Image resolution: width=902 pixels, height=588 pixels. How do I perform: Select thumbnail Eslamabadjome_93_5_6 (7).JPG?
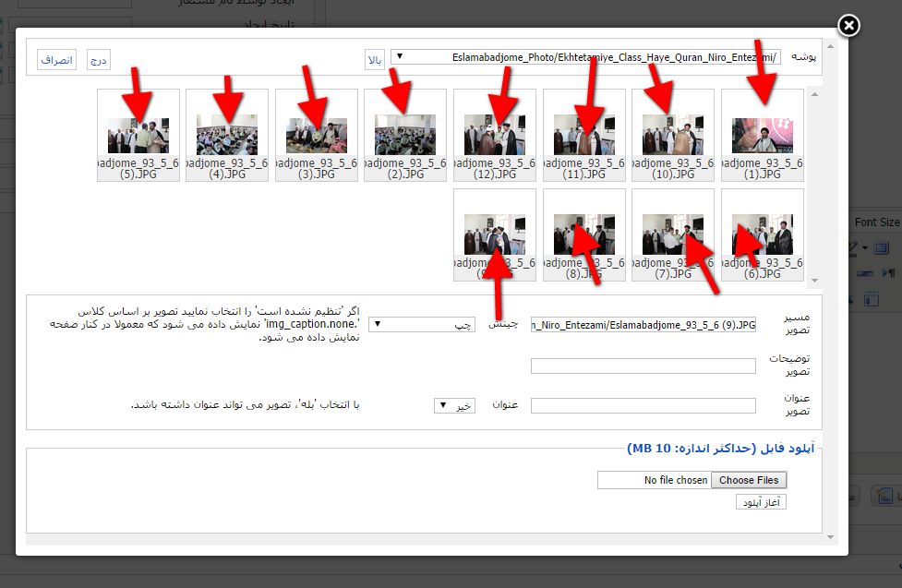[672, 234]
